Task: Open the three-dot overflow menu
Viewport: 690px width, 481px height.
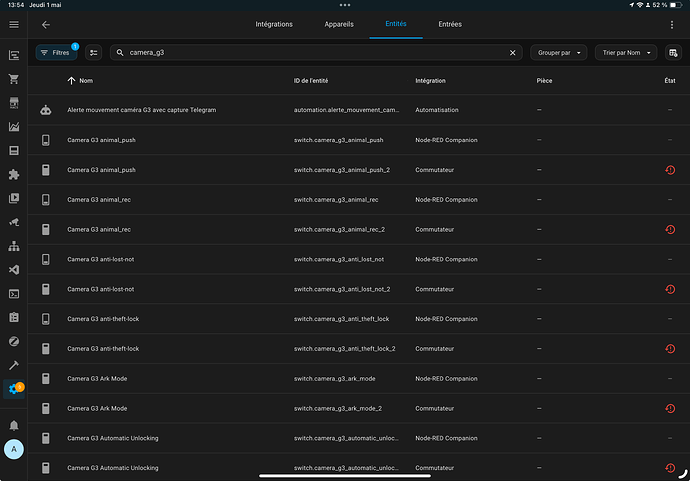Action: (x=672, y=25)
